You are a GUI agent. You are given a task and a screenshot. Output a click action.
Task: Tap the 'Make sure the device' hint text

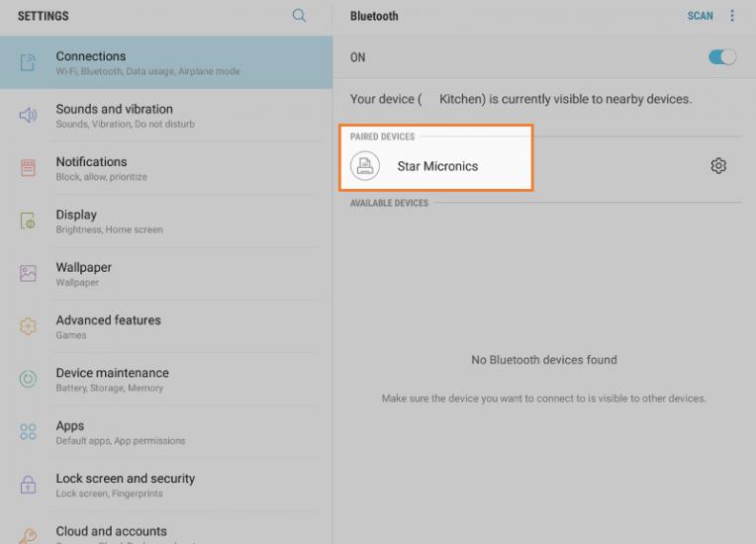[x=544, y=399]
